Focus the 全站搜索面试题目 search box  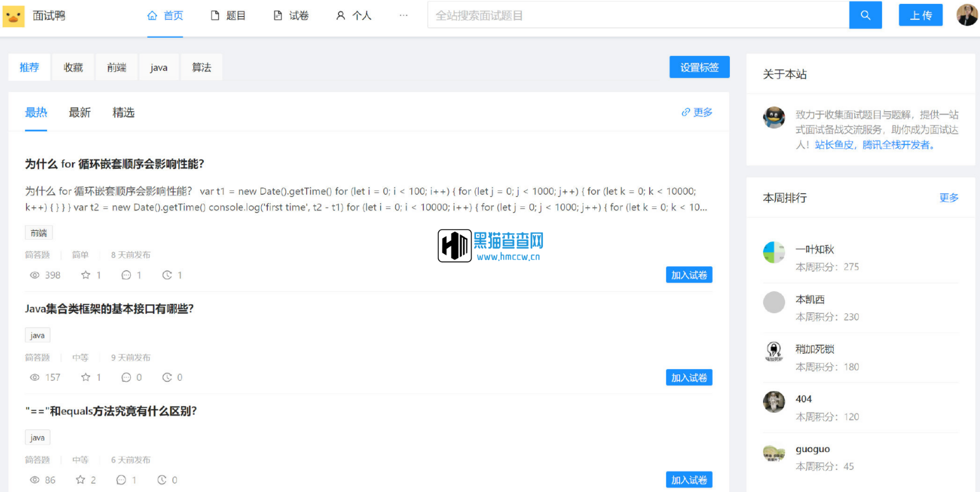pyautogui.click(x=639, y=15)
